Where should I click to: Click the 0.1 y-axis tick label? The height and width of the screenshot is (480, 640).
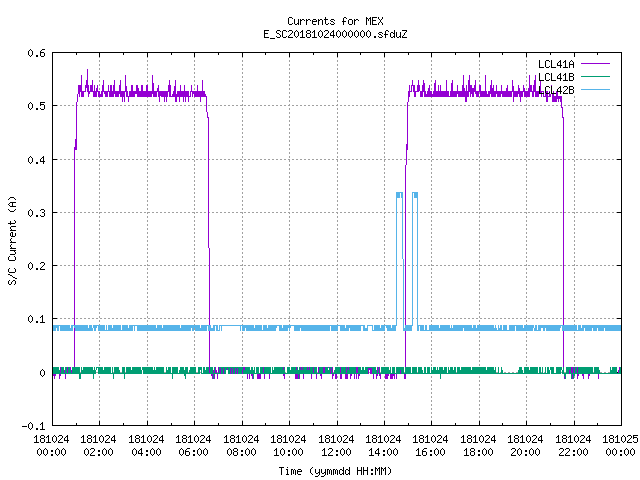click(x=36, y=319)
